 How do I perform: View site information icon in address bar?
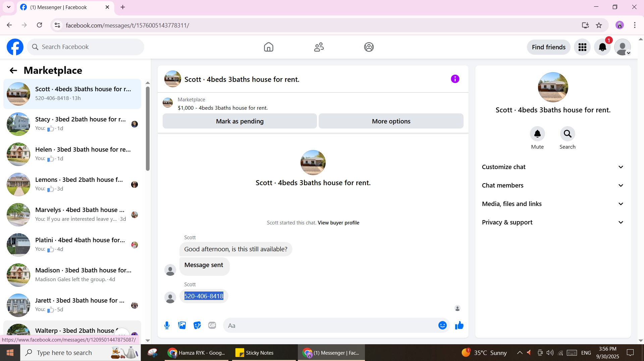[57, 25]
